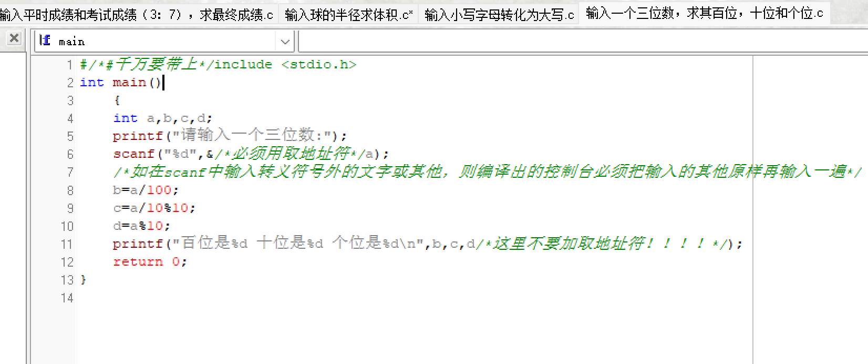
Task: Click line number 7 in gutter
Action: point(70,172)
